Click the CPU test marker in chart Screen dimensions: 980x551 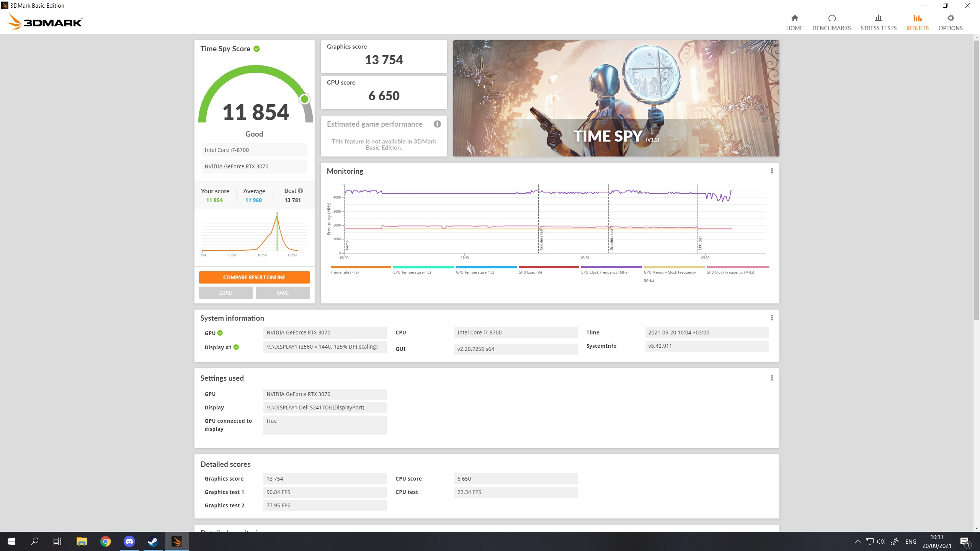(x=697, y=219)
